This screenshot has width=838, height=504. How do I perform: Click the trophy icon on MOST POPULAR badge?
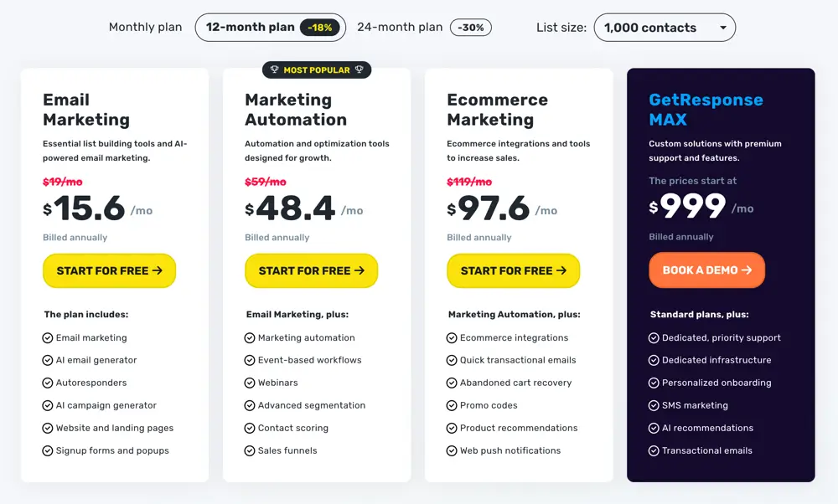pyautogui.click(x=273, y=69)
